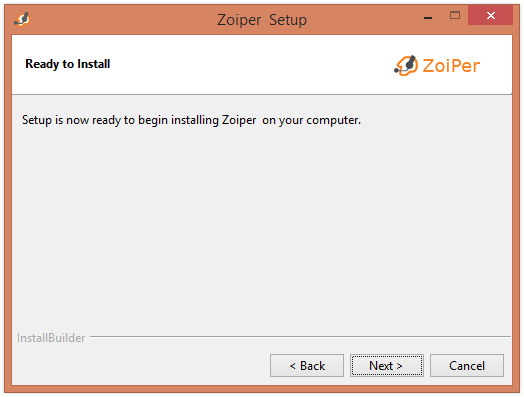This screenshot has height=397, width=524.
Task: Close the Zoiper Setup installer window
Action: pos(490,15)
